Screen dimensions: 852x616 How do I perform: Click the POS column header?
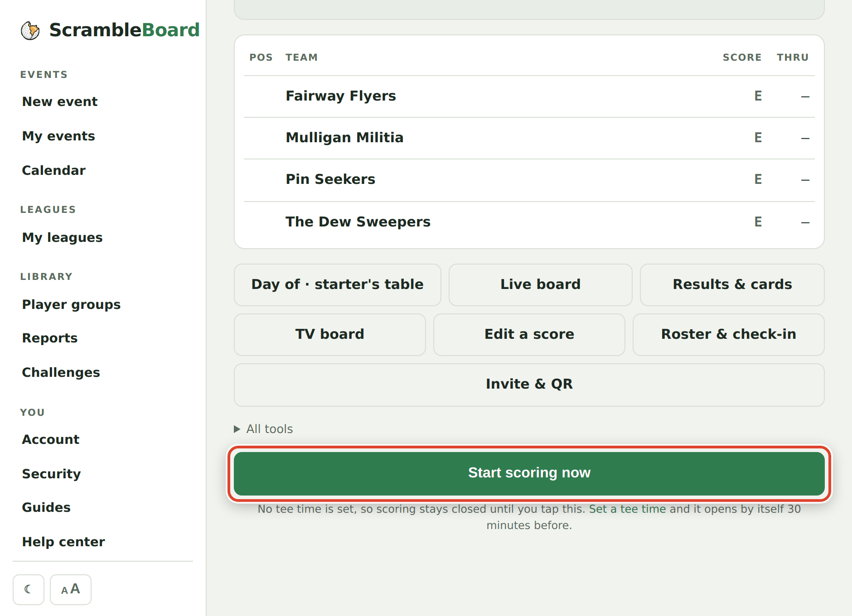pyautogui.click(x=261, y=58)
